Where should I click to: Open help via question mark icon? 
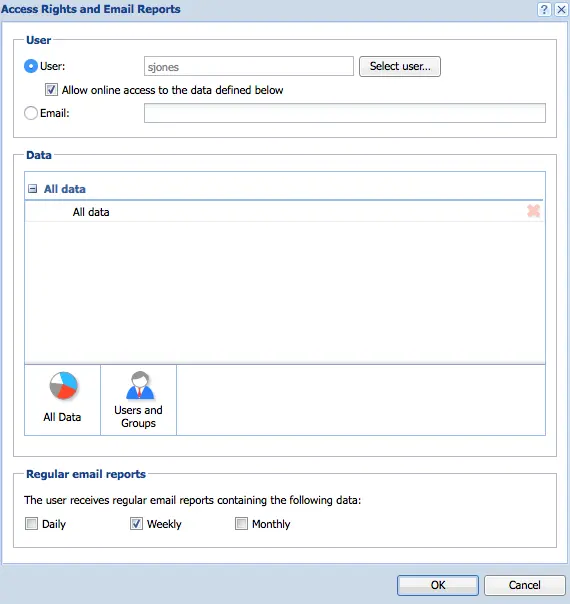coord(544,9)
